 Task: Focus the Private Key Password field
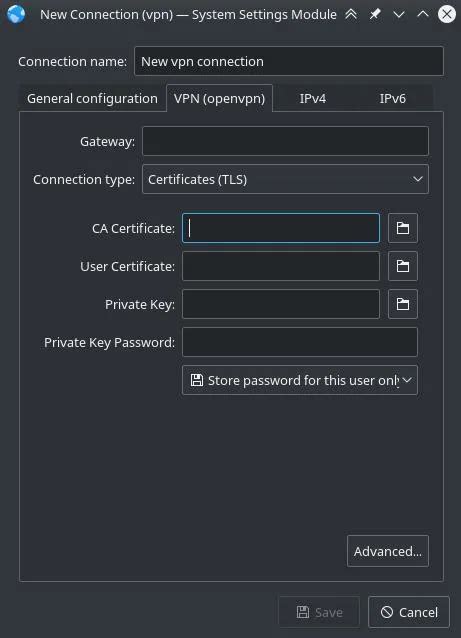pyautogui.click(x=300, y=342)
